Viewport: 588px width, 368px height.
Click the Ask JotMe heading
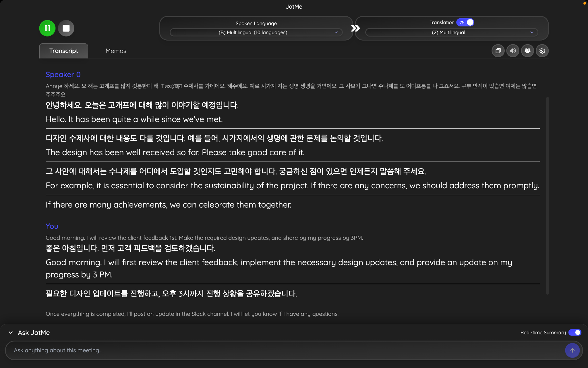tap(34, 333)
